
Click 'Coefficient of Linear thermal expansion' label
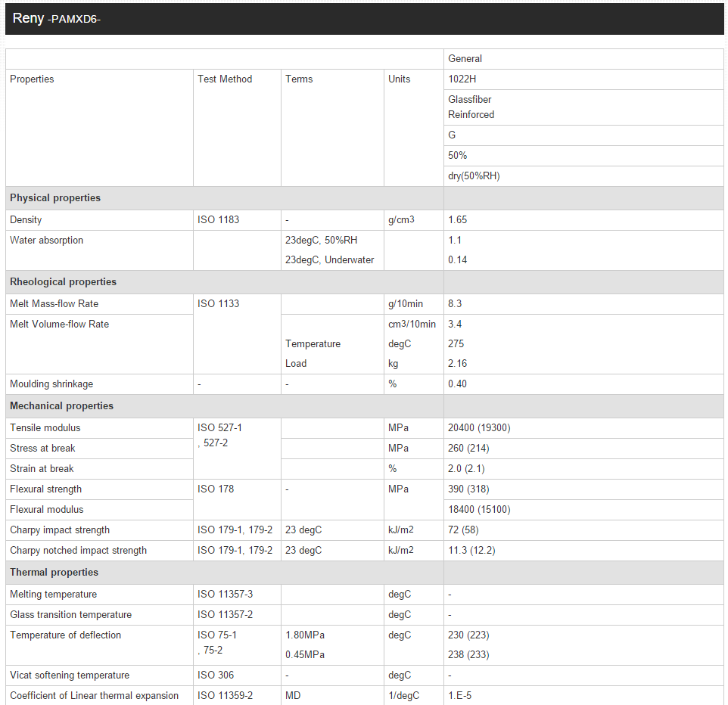tap(94, 696)
